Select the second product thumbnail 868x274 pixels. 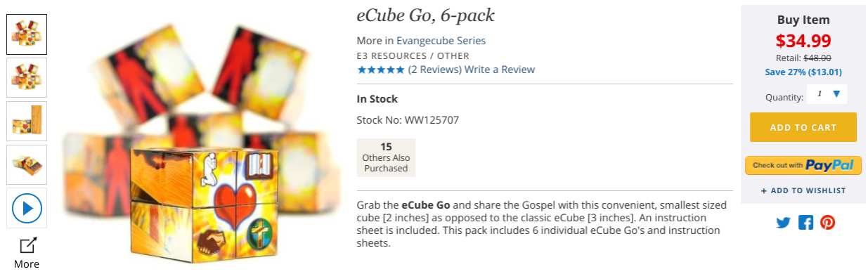point(27,78)
